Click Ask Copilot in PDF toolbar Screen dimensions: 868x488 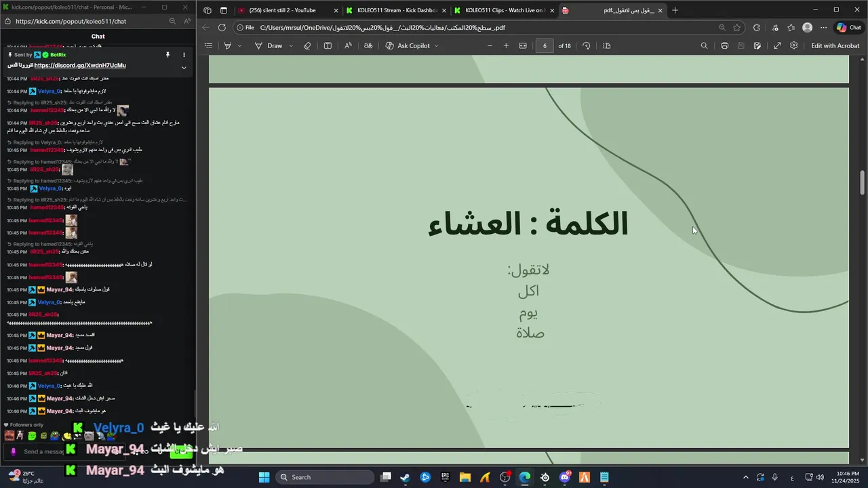408,45
